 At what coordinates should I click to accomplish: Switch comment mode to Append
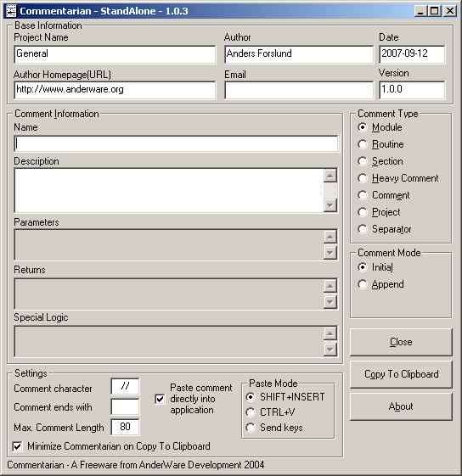[x=363, y=284]
